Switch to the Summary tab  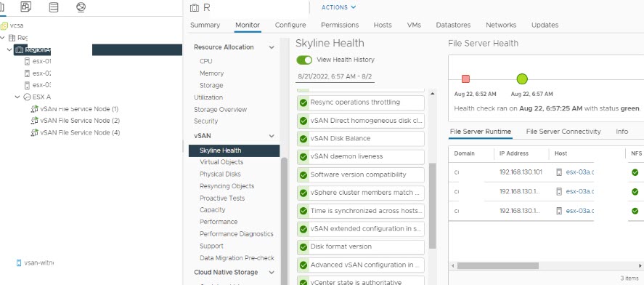[205, 25]
